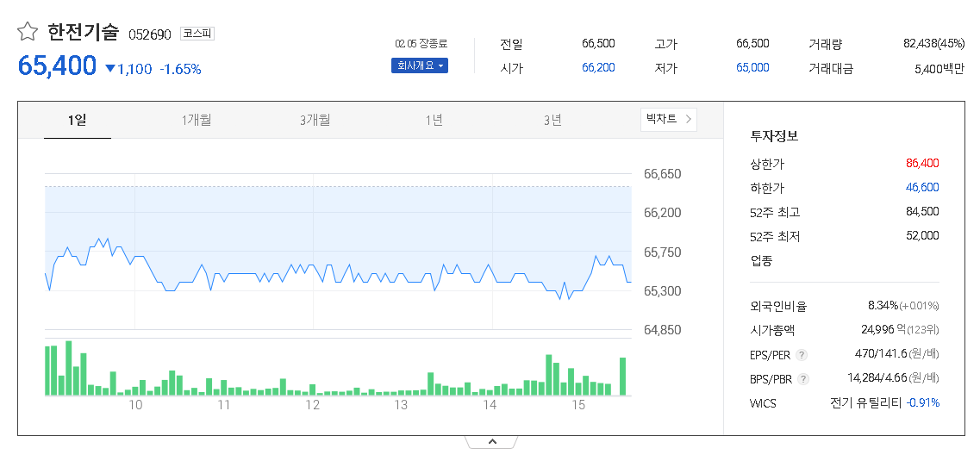Click the intraday price line chart
980x461 pixels.
pos(338,267)
